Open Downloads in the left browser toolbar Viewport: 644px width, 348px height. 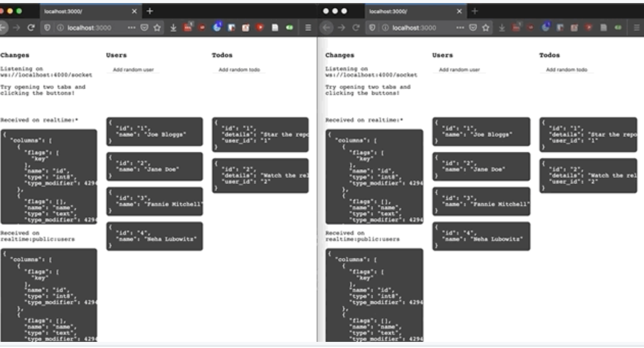coord(173,28)
